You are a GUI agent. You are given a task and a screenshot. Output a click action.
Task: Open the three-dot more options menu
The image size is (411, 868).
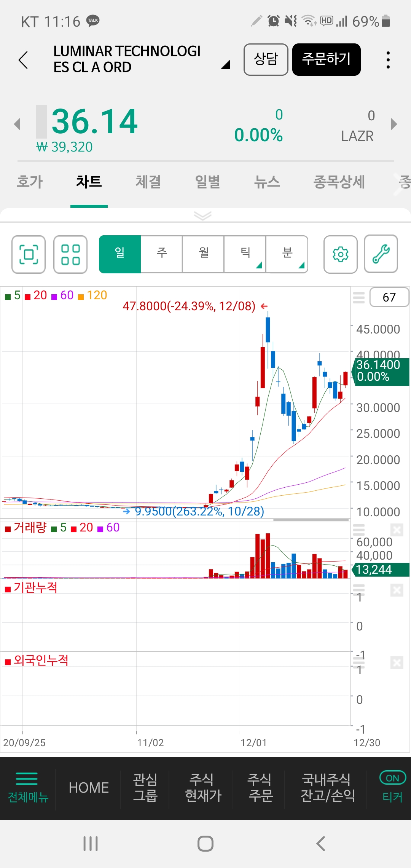(x=388, y=60)
